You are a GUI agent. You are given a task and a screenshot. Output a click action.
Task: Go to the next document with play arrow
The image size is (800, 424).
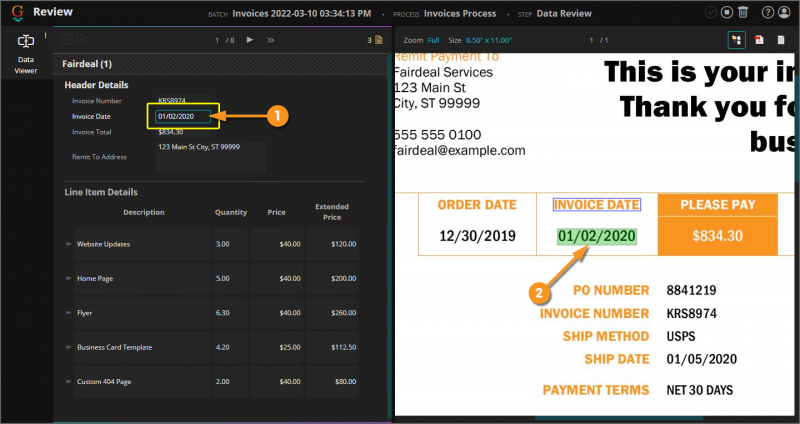250,40
